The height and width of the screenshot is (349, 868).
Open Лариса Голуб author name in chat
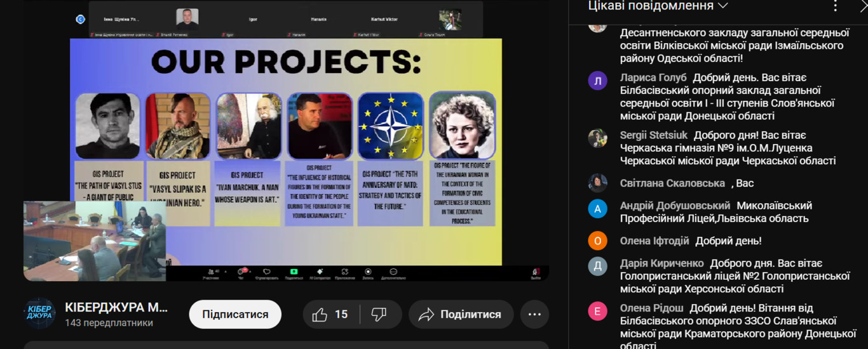click(x=653, y=77)
